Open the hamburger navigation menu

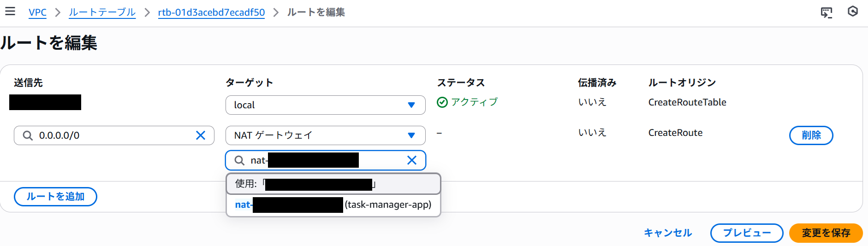coord(10,12)
